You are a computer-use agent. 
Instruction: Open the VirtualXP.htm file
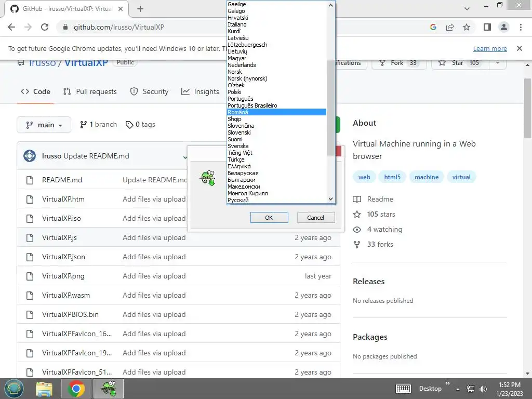point(63,199)
